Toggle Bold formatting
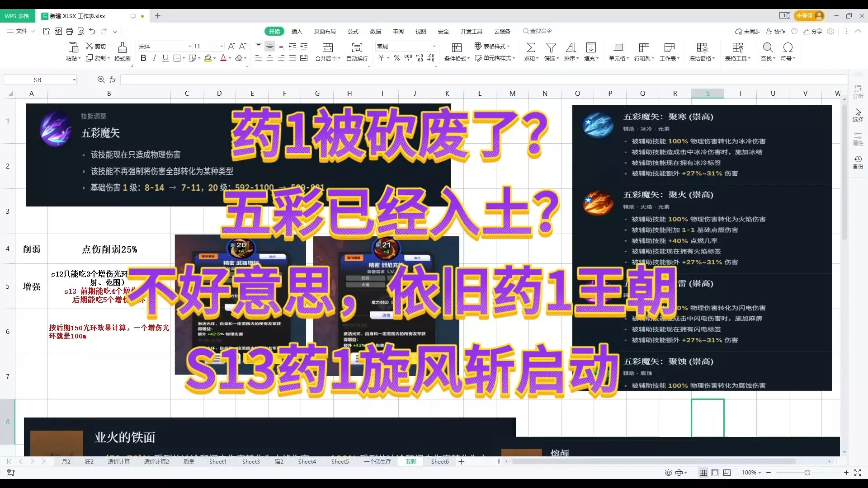 point(143,58)
